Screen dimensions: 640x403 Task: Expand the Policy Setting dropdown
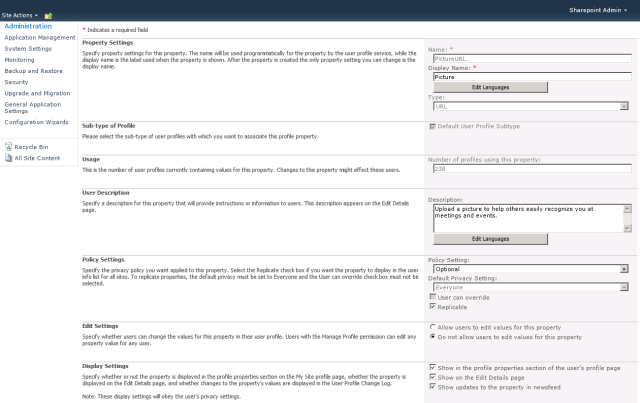(x=623, y=269)
